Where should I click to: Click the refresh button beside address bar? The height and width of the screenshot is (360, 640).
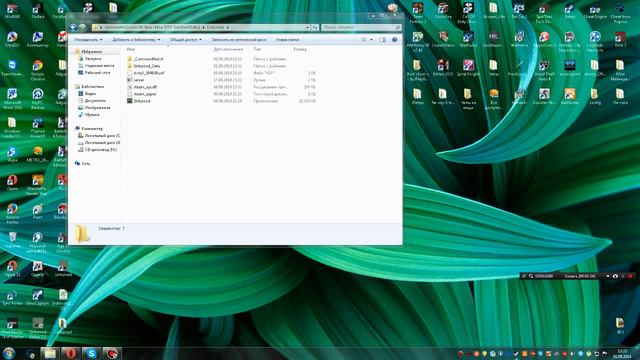pos(315,27)
